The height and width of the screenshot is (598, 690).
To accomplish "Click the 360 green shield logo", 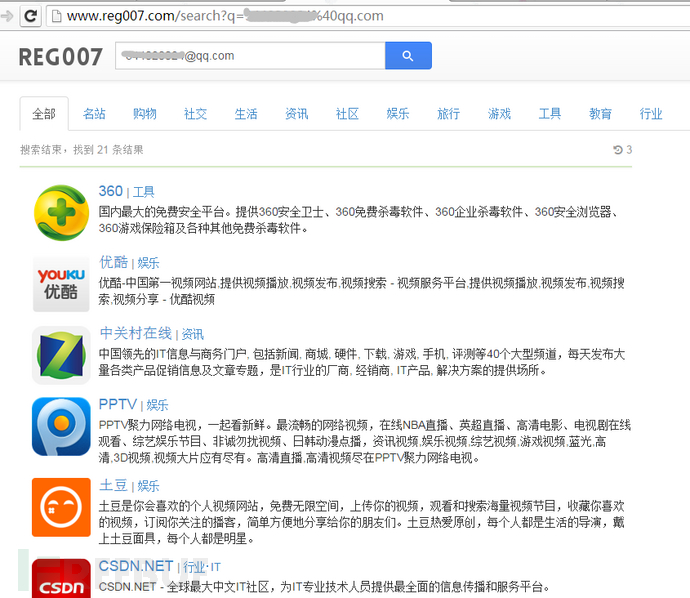I will tap(61, 213).
